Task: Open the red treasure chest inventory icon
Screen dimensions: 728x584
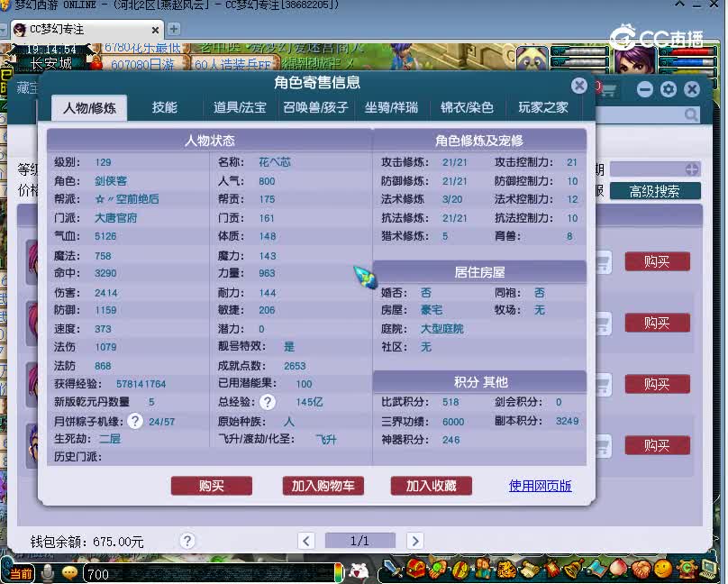Action: (x=416, y=569)
